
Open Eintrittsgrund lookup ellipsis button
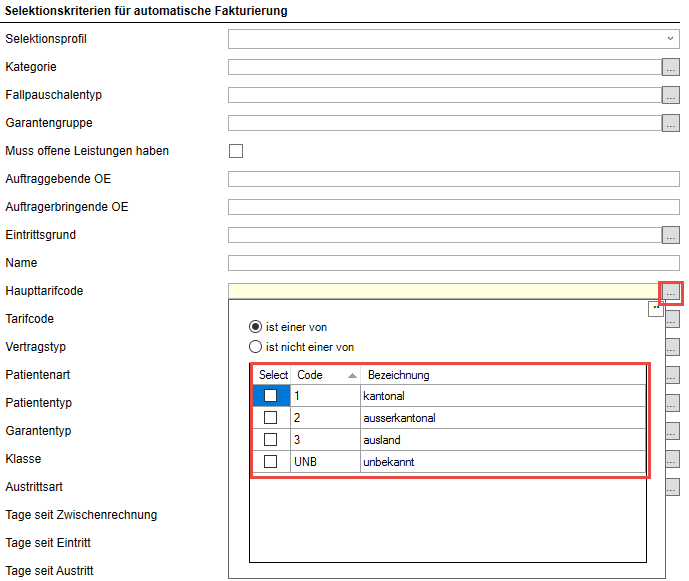(670, 235)
